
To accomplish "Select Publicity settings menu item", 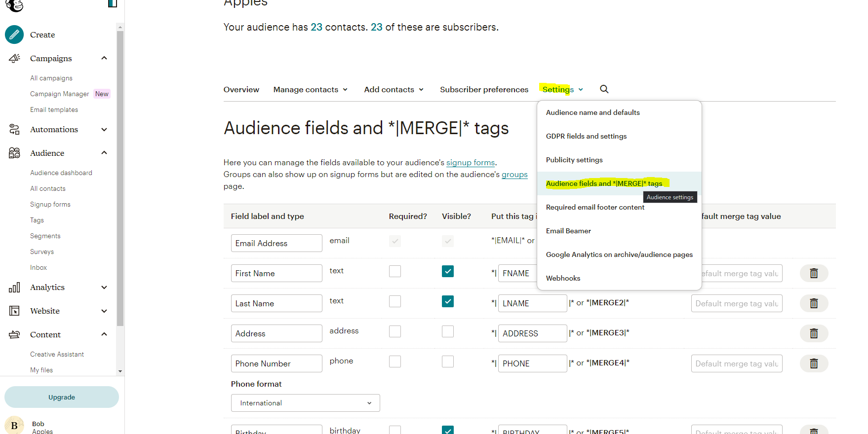I will pyautogui.click(x=619, y=160).
